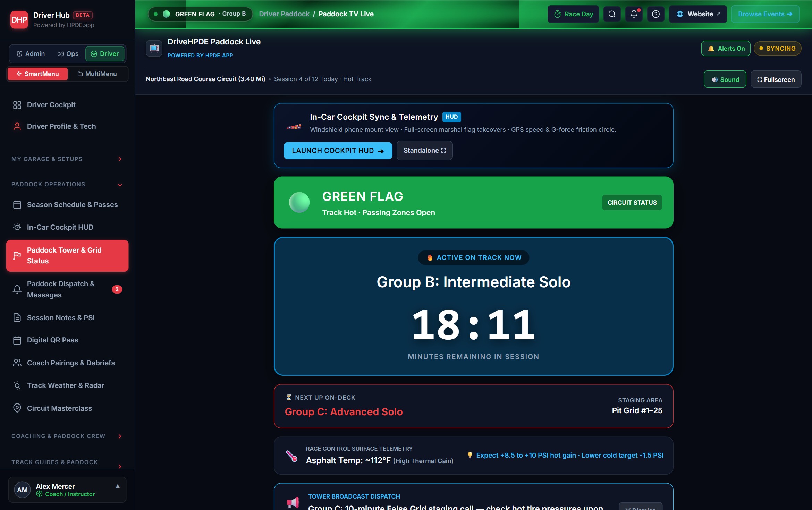The height and width of the screenshot is (510, 812).
Task: Open Coach Pairings & Debriefs
Action: pos(67,363)
